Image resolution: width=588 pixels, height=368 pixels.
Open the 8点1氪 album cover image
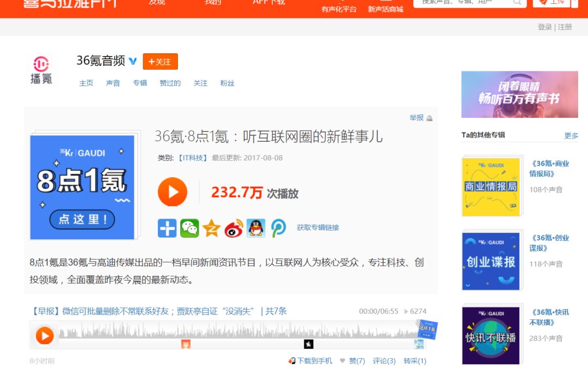pos(82,187)
